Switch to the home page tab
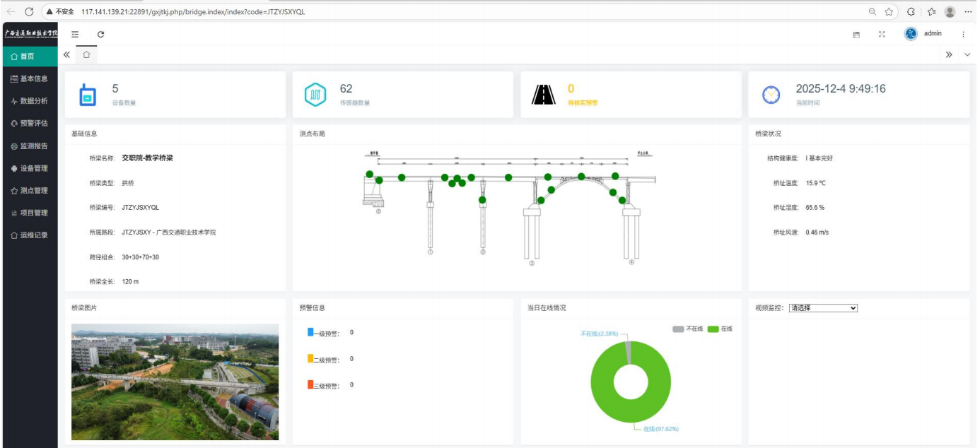 coord(86,54)
